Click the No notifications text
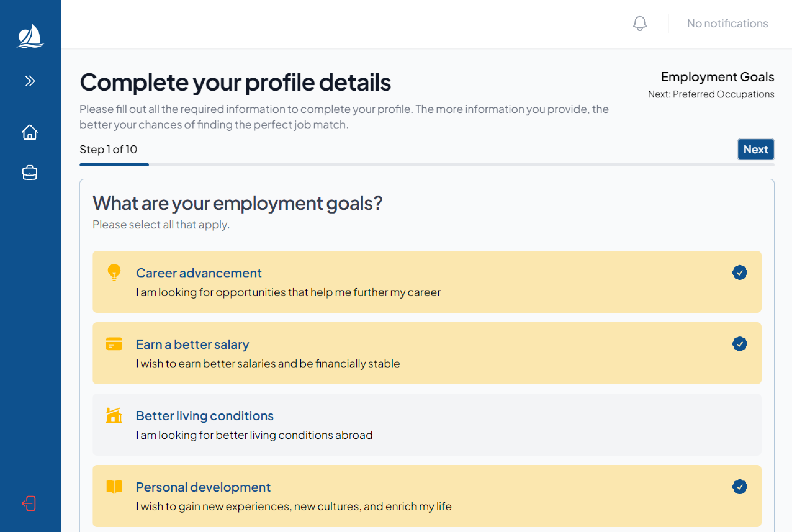This screenshot has width=792, height=532. coord(727,23)
